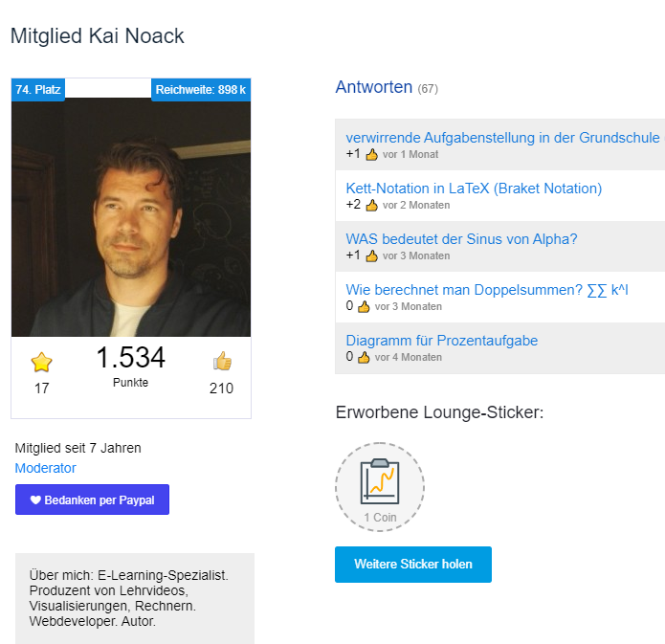
Task: Click the thumbs-up on the Sinus von Alpha answer
Action: point(371,256)
